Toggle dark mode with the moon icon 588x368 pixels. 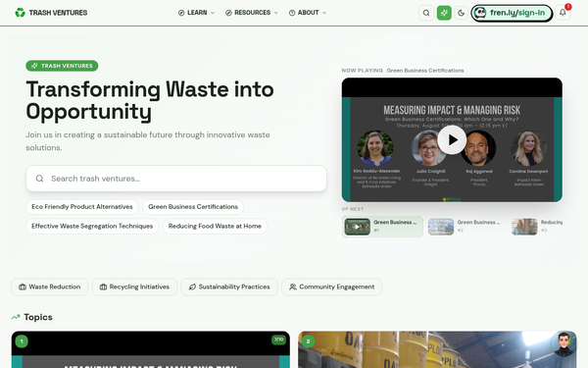coord(462,13)
